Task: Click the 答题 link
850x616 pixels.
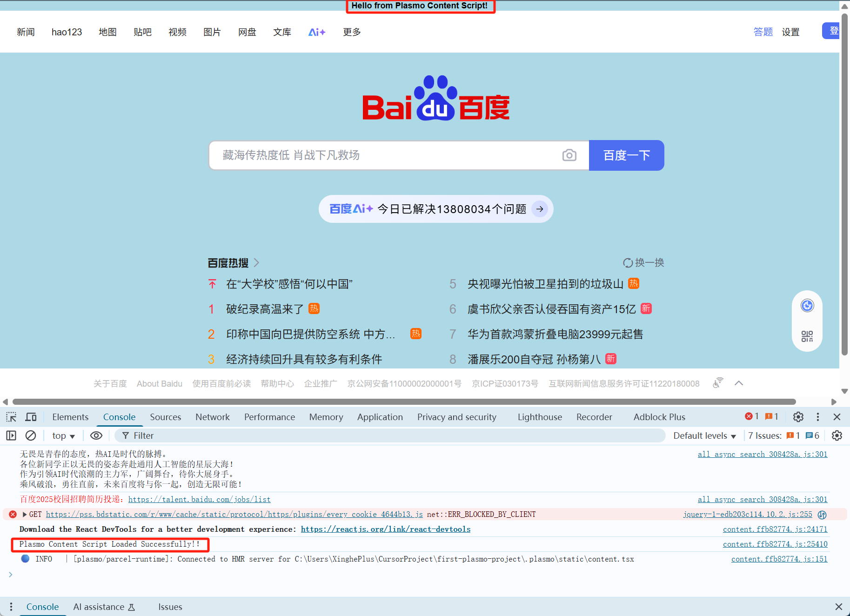Action: [x=763, y=32]
